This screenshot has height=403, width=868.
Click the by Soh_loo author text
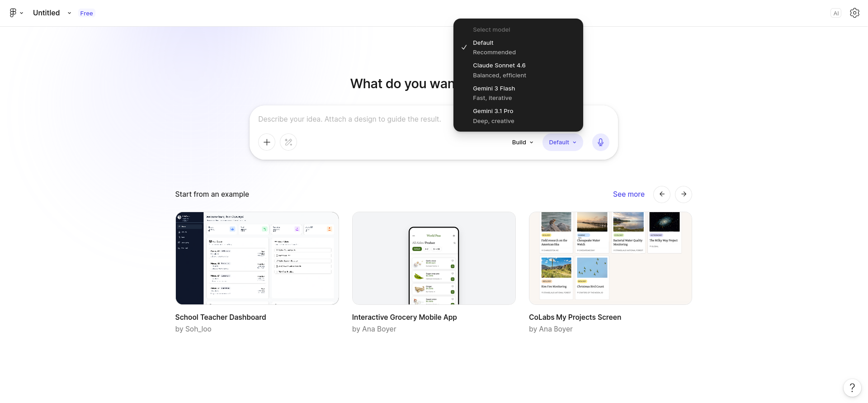(x=193, y=329)
